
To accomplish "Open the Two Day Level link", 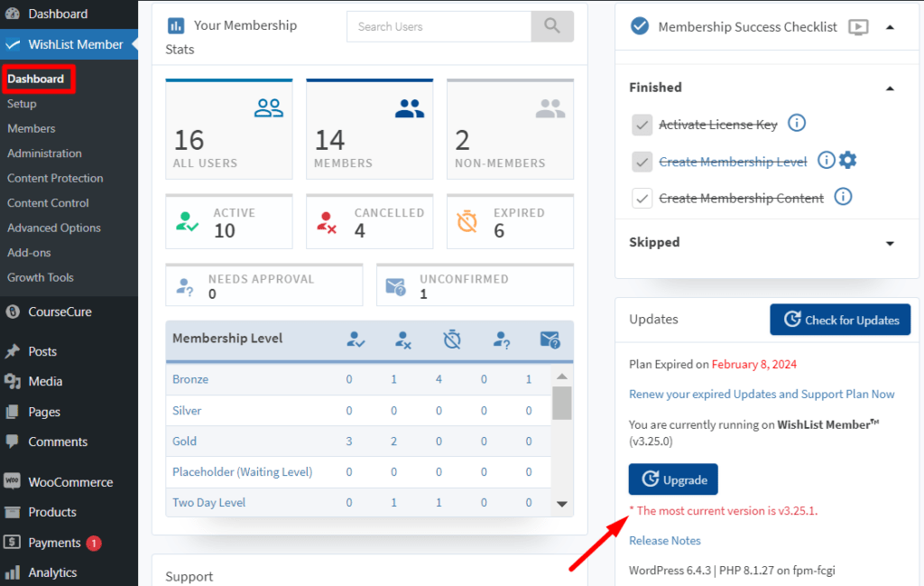I will point(208,502).
